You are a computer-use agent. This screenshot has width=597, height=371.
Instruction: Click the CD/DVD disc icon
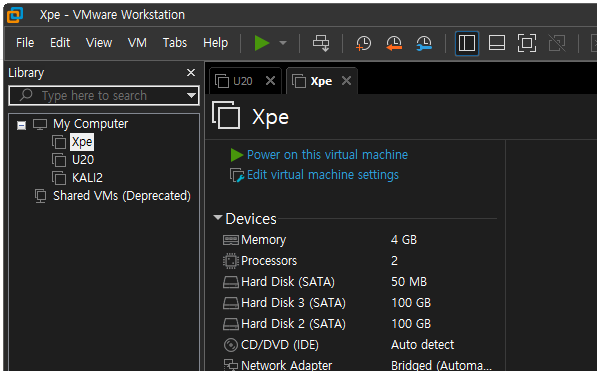pyautogui.click(x=231, y=345)
